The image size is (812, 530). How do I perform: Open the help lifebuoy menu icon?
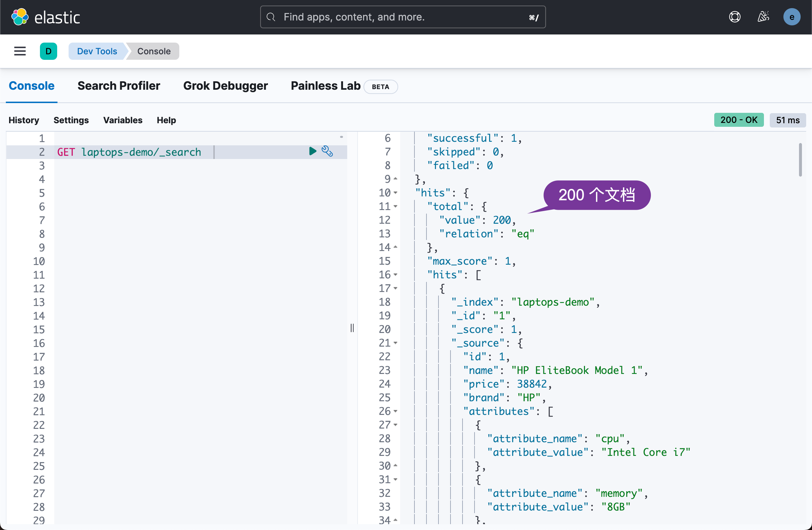735,17
